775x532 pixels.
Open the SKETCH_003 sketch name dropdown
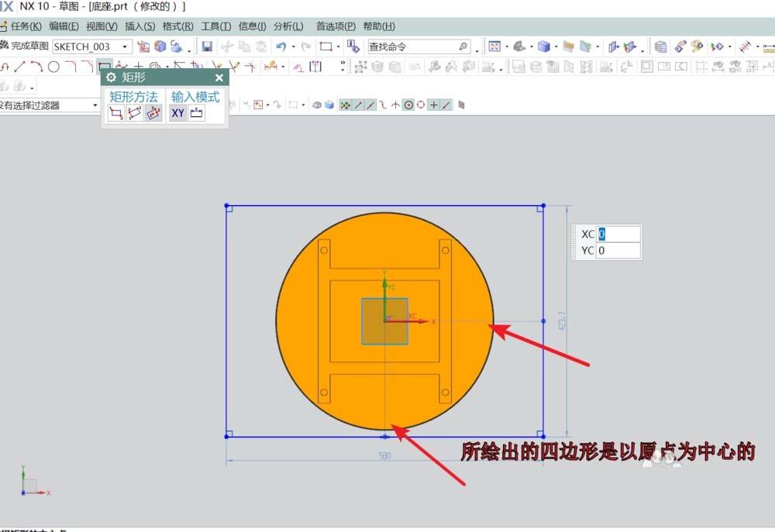click(x=126, y=46)
